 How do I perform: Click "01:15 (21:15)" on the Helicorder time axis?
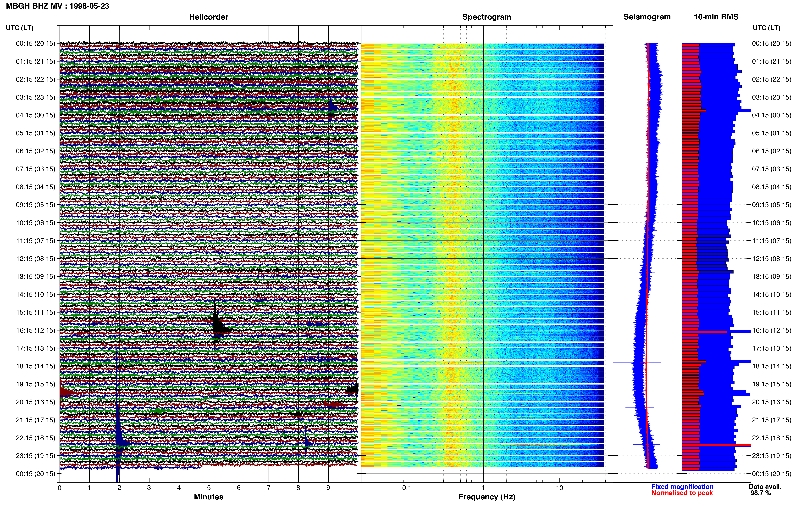coord(36,61)
